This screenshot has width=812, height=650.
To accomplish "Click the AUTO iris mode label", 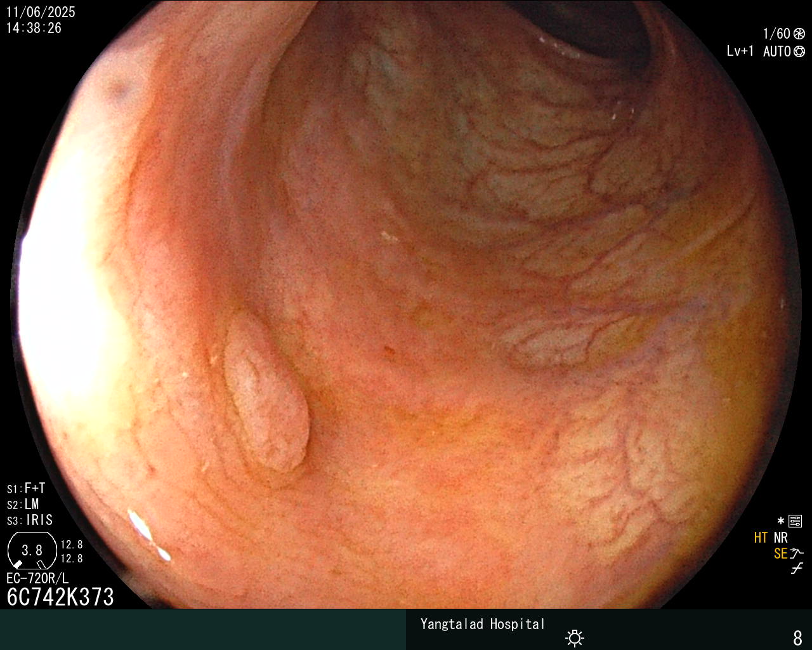I will pos(776,51).
